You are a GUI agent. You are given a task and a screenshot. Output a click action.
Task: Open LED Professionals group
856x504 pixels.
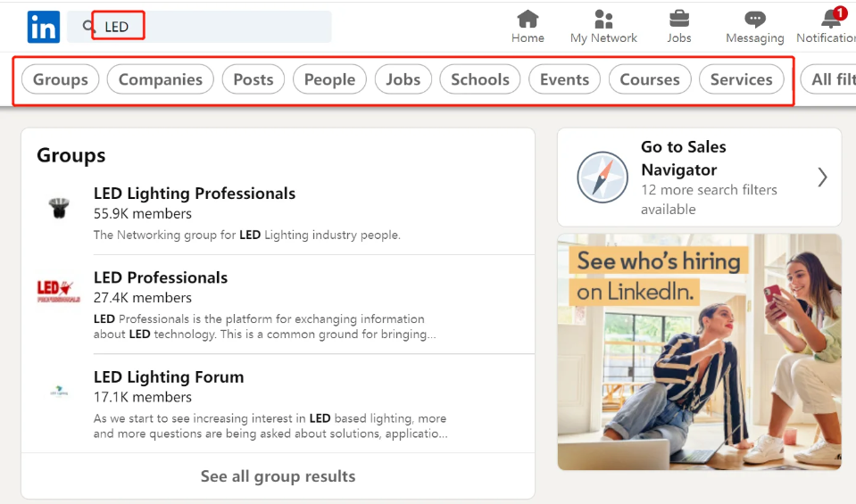coord(161,277)
